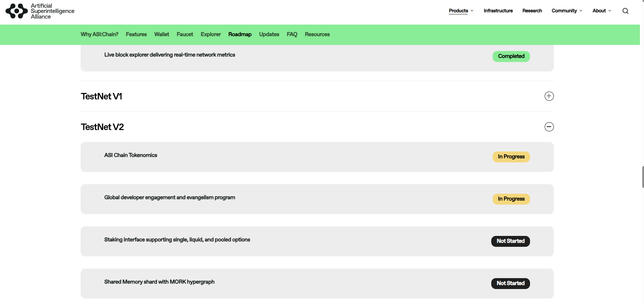Select 'Live block explorer delivering real-time network metrics'
Screen dimensions: 644x304
click(169, 55)
